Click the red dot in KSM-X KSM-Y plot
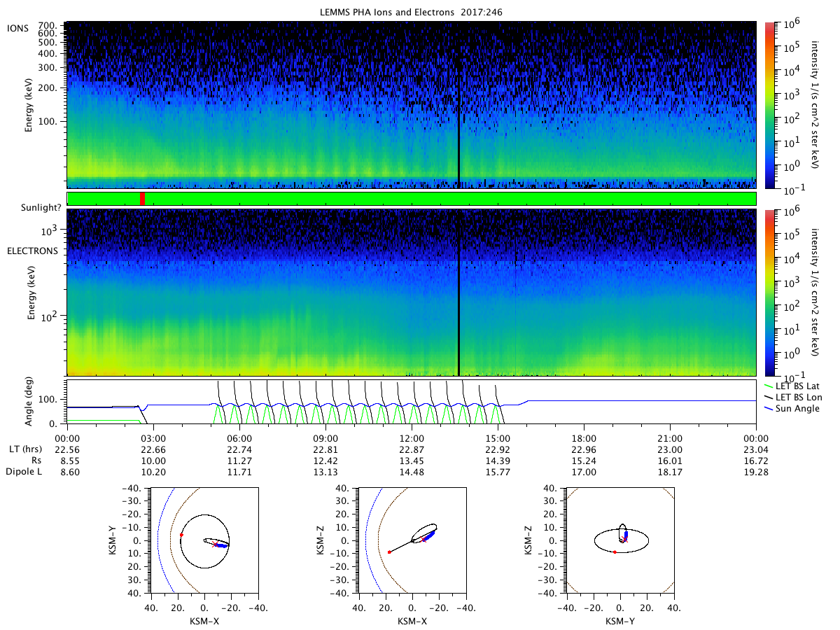840x630 pixels. click(x=181, y=535)
